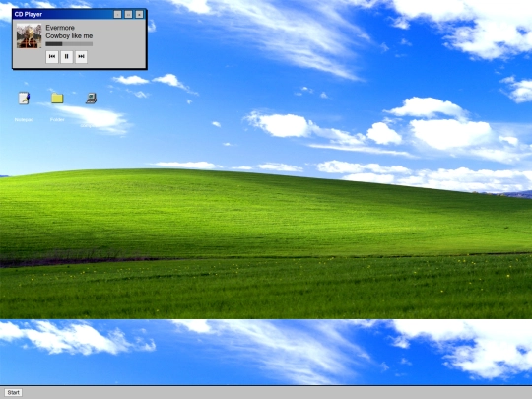Minimize the CD Player window
This screenshot has height=399, width=532.
click(x=117, y=14)
